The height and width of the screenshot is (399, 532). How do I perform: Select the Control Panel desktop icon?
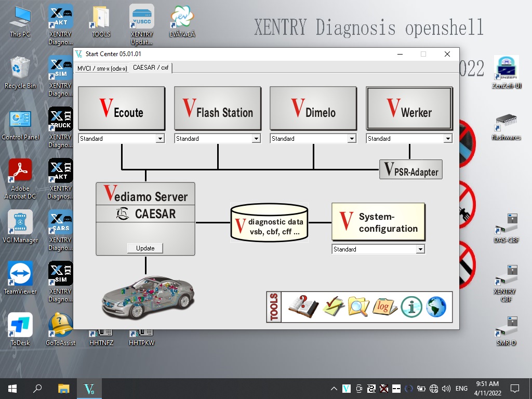pos(20,125)
